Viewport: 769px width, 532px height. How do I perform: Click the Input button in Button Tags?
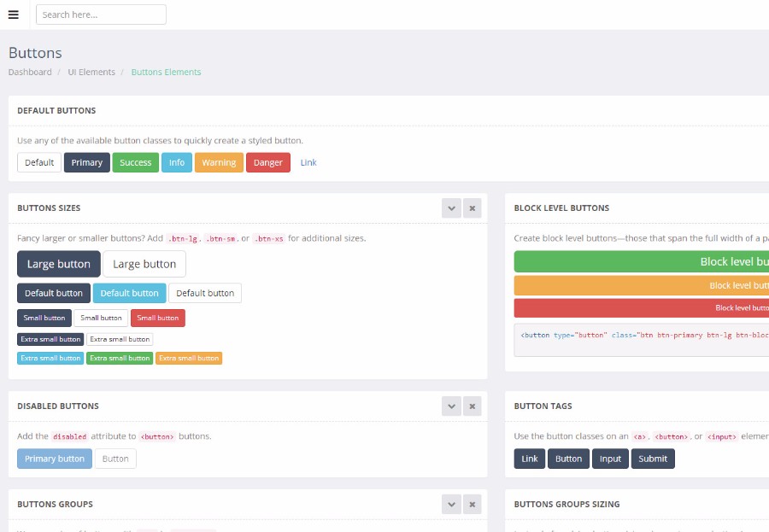610,459
